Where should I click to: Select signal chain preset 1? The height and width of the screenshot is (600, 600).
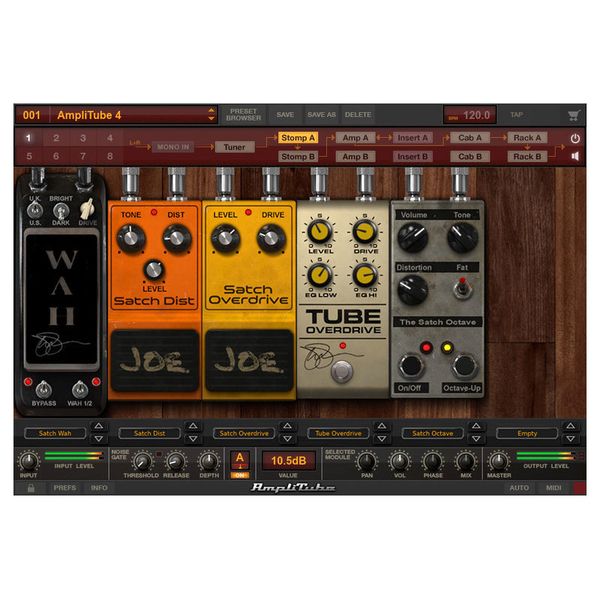click(x=29, y=138)
